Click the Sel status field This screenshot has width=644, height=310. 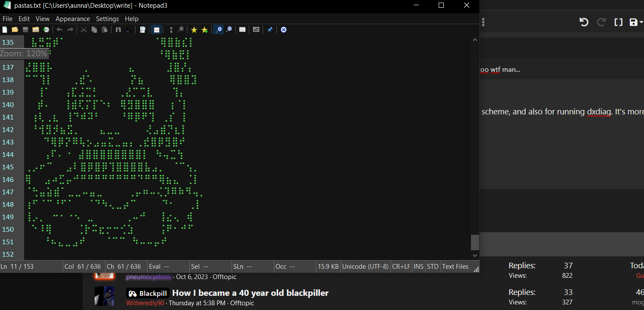(210, 267)
